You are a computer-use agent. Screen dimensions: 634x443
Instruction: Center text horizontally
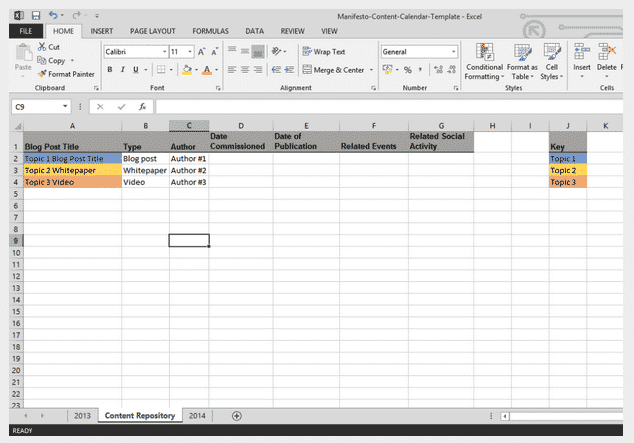tap(245, 70)
